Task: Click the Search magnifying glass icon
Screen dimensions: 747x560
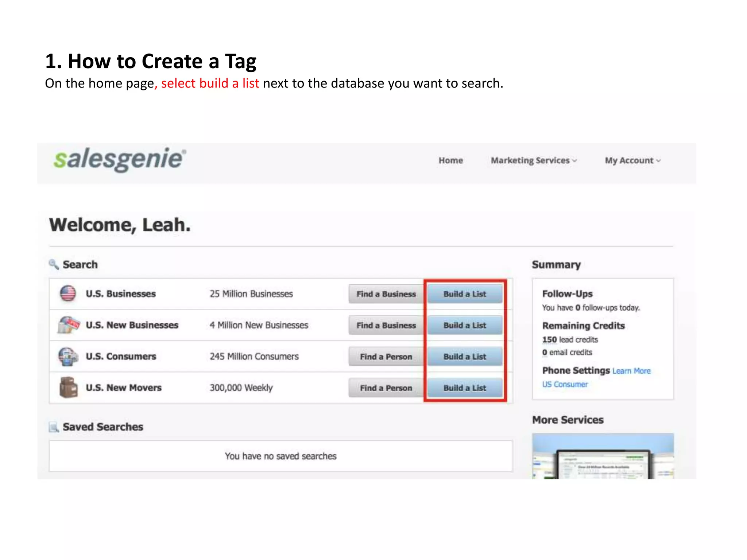Action: click(x=54, y=264)
